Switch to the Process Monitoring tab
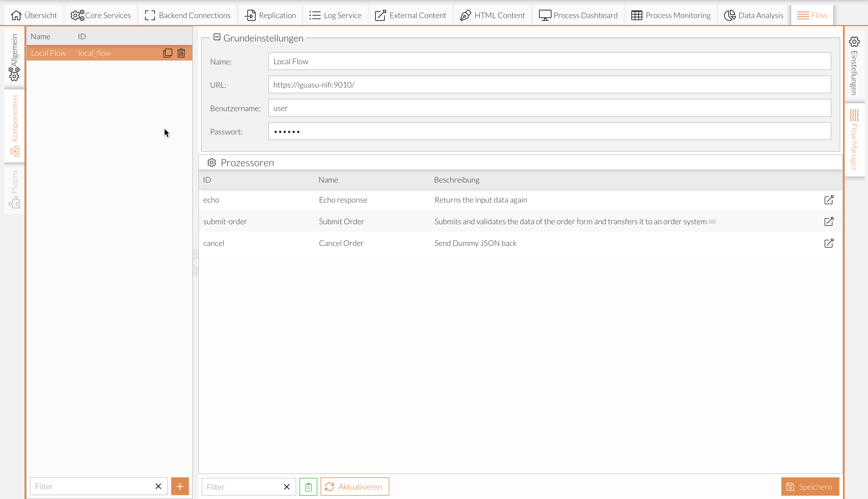This screenshot has width=868, height=499. point(671,16)
